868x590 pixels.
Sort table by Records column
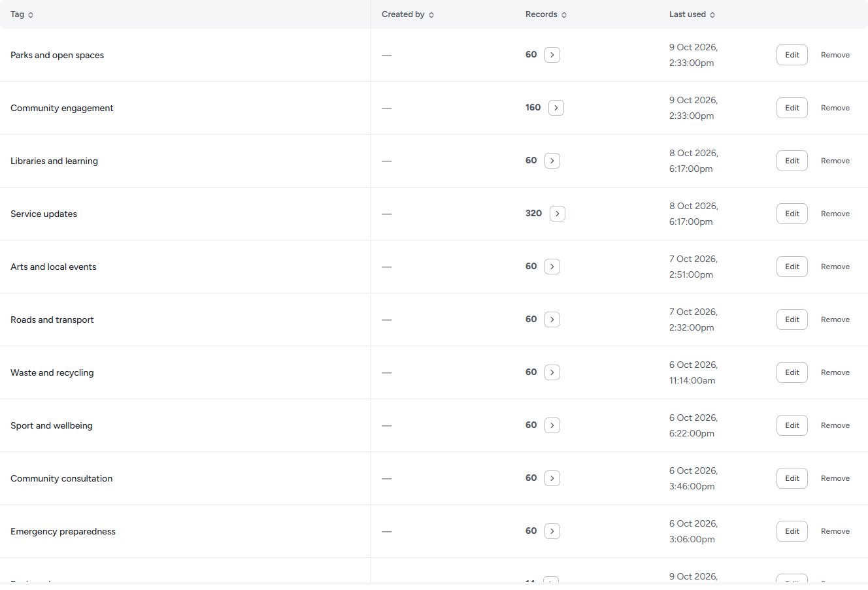click(546, 14)
